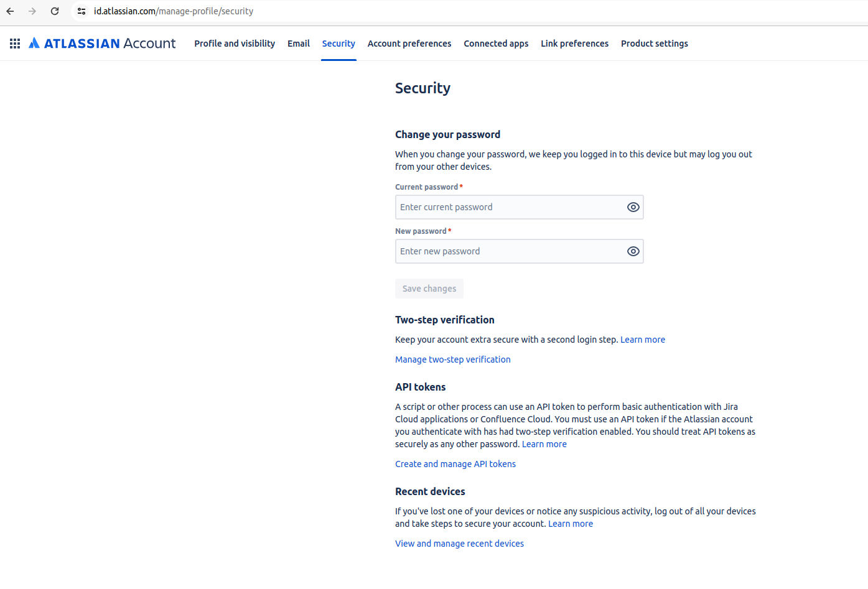This screenshot has height=589, width=868.
Task: Click the Enter new password field
Action: click(509, 251)
